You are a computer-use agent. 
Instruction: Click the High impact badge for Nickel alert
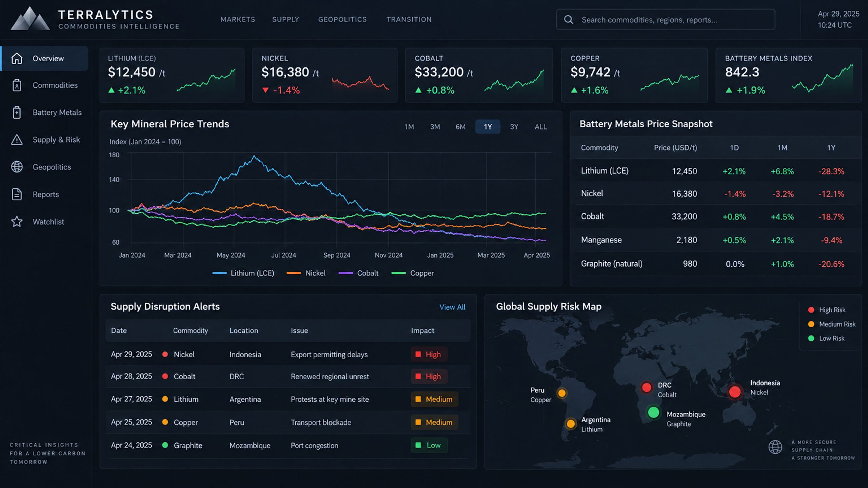click(429, 354)
